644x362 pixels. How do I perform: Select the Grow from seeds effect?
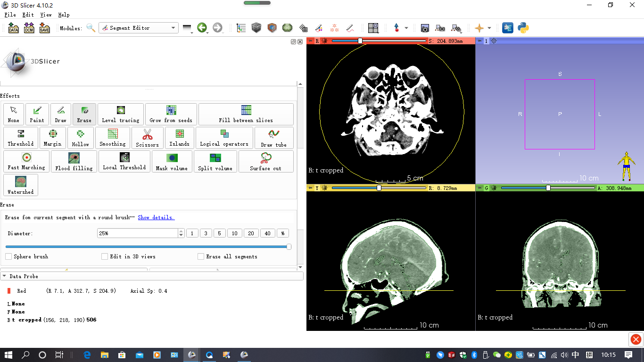pyautogui.click(x=171, y=114)
